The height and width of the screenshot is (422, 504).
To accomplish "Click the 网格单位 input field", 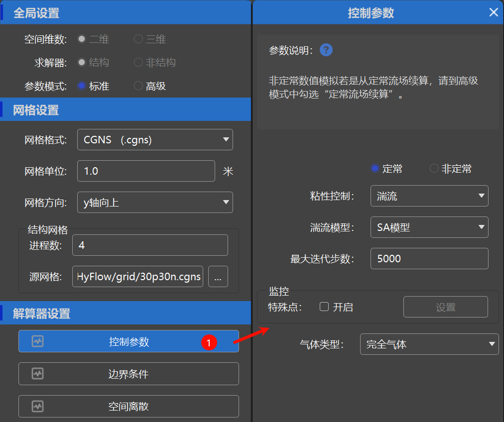I will coord(146,171).
